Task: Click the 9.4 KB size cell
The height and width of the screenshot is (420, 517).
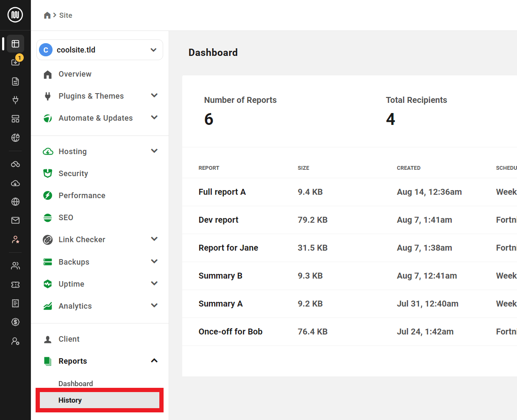Action: point(310,192)
